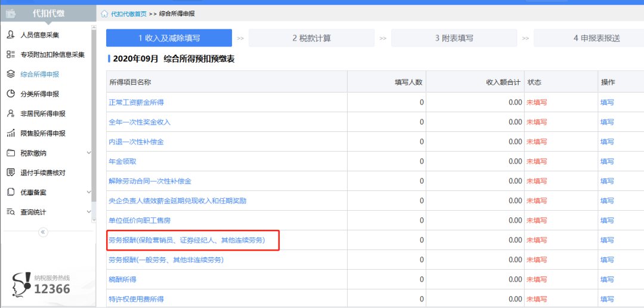644x308 pixels.
Task: Click the grid icon beside 专项附加扣除信息采集
Action: 10,55
